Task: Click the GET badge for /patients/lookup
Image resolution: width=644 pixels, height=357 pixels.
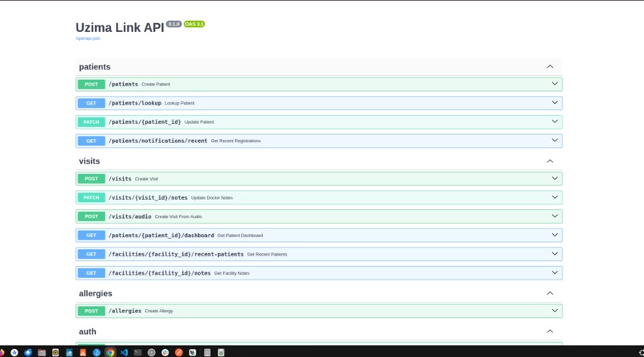Action: click(91, 103)
